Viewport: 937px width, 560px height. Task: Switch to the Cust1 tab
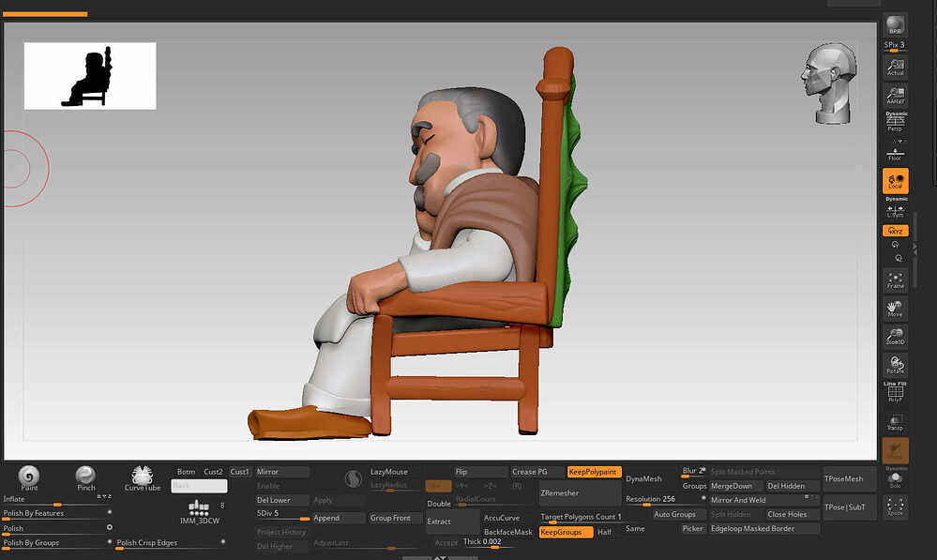point(239,472)
